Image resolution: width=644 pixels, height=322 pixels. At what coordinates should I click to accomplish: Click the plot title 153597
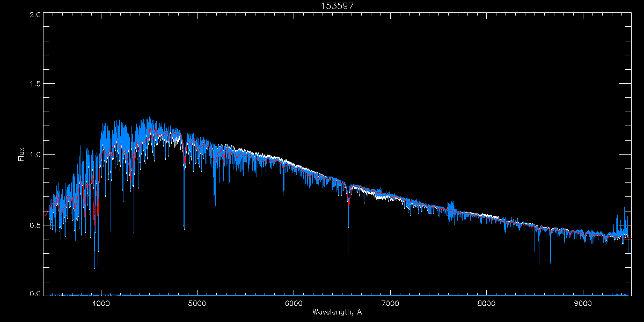337,5
